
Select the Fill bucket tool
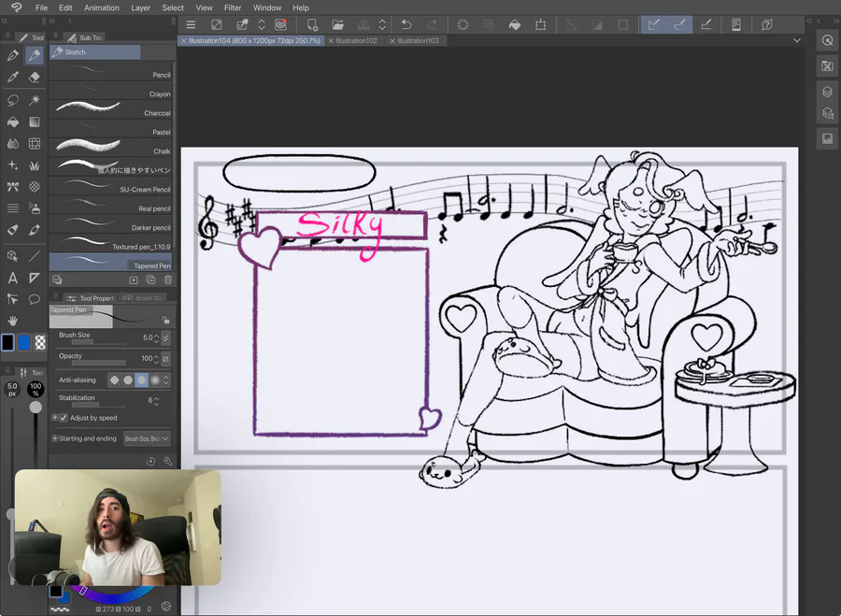pyautogui.click(x=13, y=122)
